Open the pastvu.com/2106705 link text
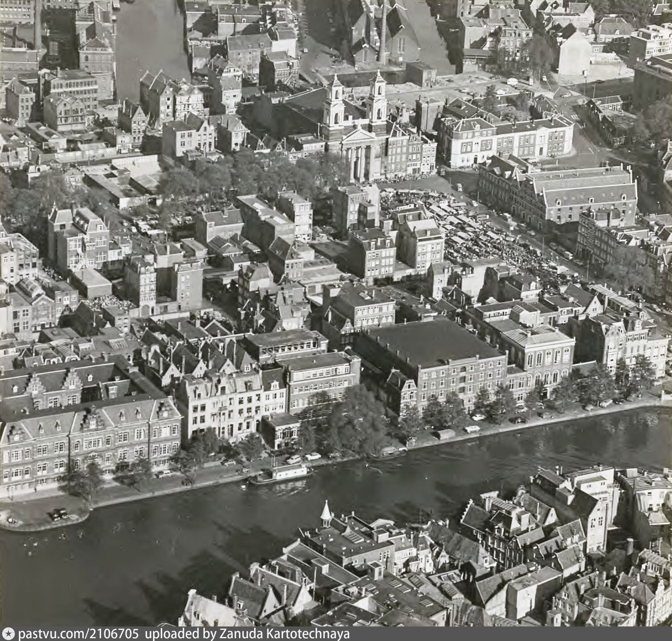 tap(79, 634)
